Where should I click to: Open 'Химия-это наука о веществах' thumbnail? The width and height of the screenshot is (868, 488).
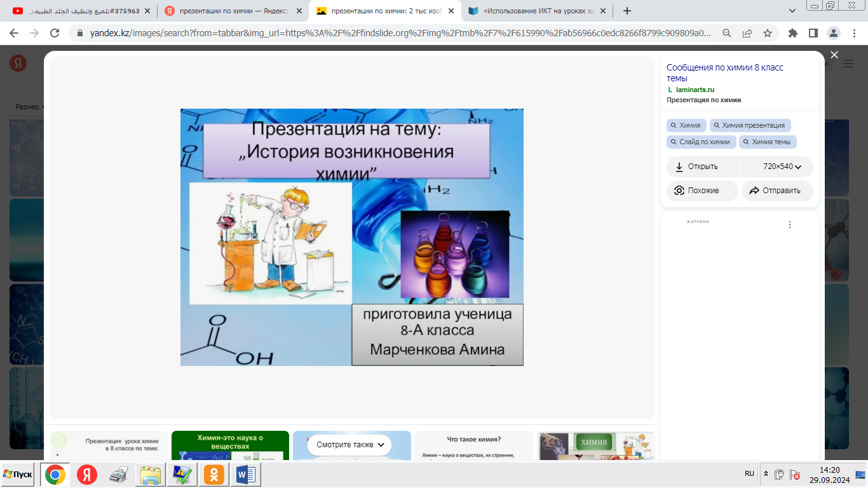click(230, 445)
